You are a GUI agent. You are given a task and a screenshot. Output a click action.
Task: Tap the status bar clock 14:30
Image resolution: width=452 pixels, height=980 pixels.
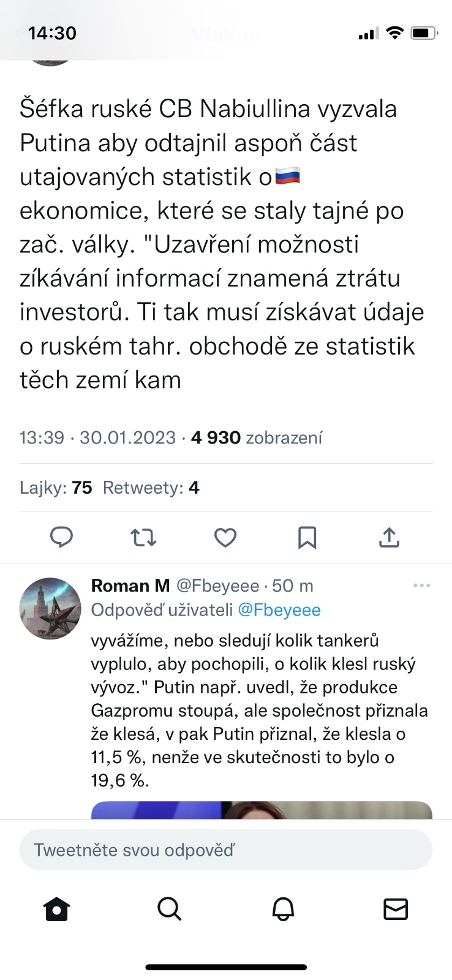[x=52, y=33]
